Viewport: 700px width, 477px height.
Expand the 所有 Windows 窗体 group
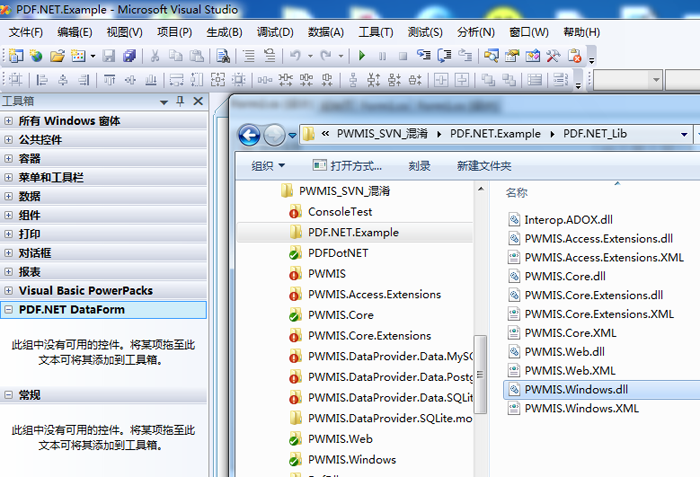pos(9,121)
